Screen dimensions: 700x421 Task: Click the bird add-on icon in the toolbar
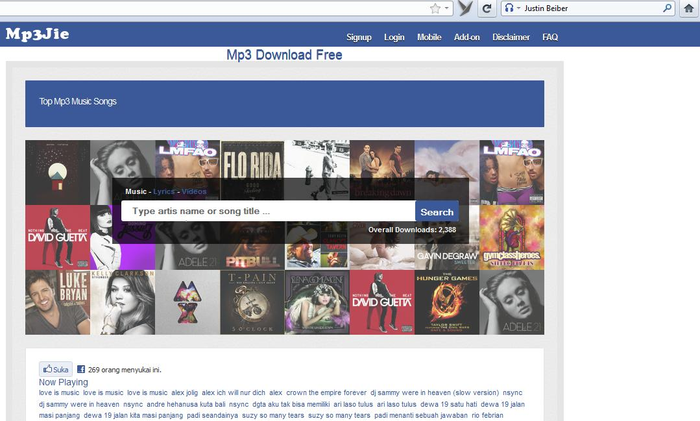(x=466, y=8)
